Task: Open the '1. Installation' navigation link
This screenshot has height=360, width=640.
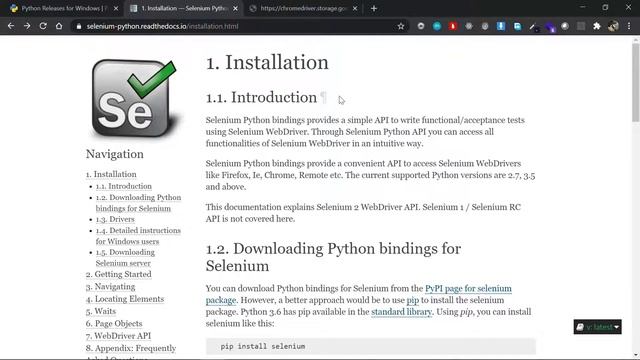Action: tap(111, 174)
